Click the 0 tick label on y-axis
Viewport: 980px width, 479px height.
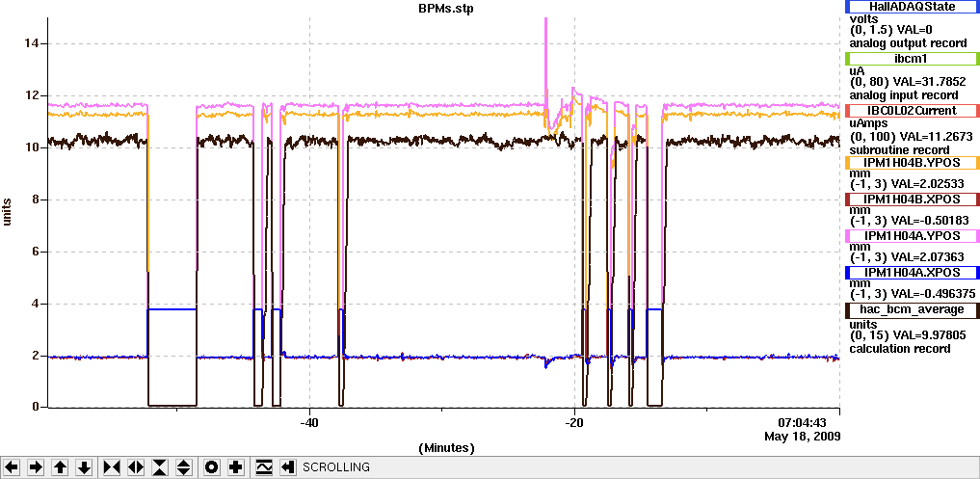35,407
